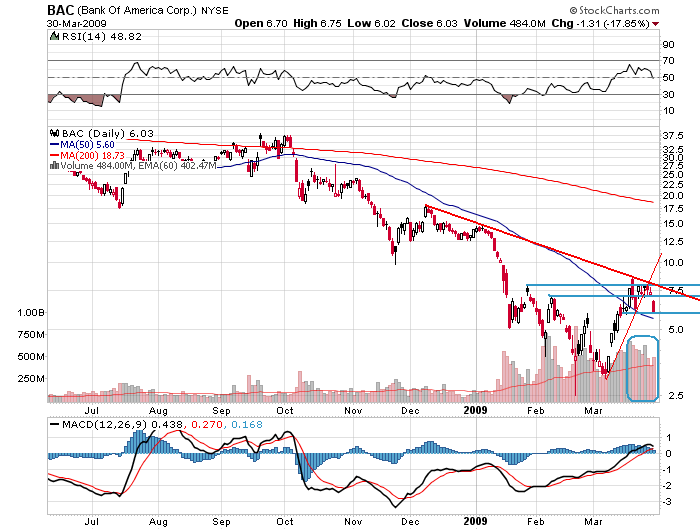Click the candlestick icon beside BAC (Daily)

click(x=54, y=134)
